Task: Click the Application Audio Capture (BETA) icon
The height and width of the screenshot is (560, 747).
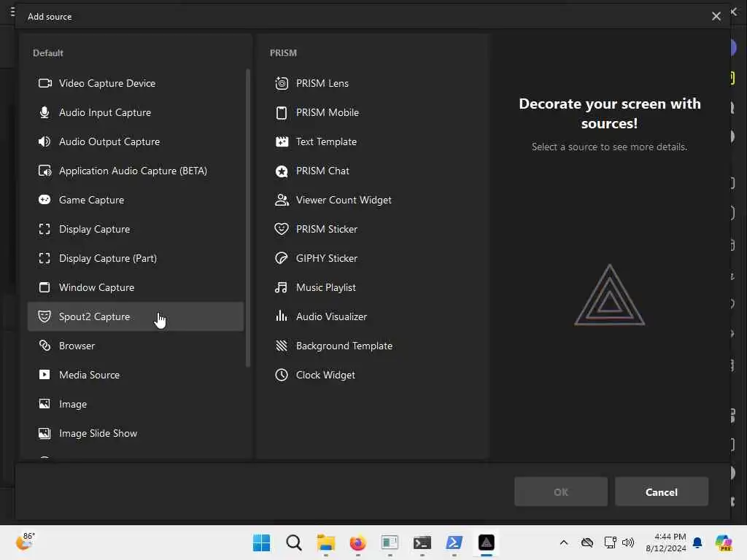Action: [x=44, y=171]
